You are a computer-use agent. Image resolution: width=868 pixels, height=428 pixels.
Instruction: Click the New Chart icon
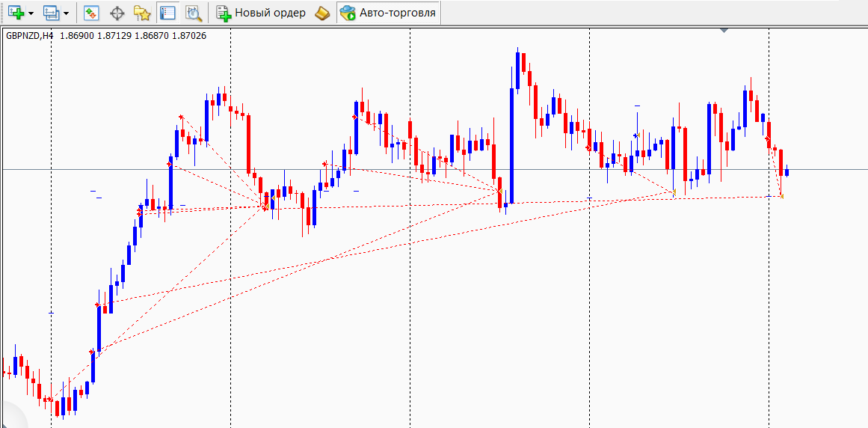point(16,13)
